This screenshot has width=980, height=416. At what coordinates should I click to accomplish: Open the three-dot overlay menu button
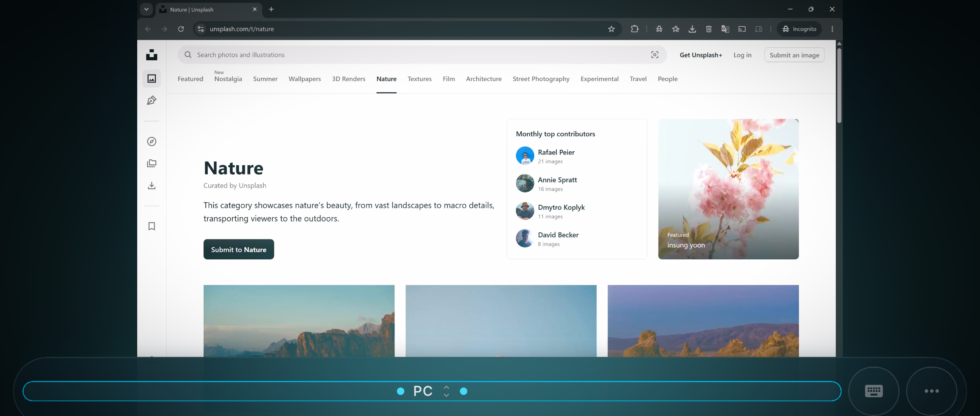[x=932, y=391]
